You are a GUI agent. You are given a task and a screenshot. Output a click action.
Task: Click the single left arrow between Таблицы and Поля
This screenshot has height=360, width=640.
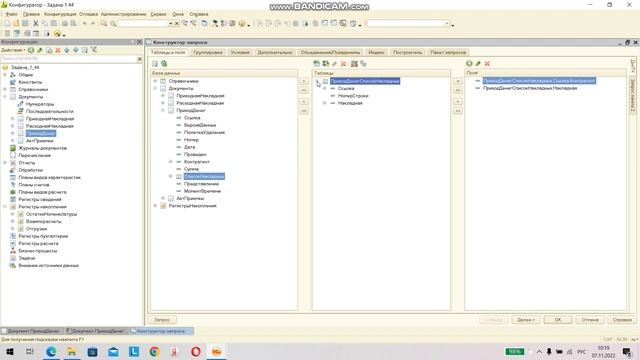[458, 101]
